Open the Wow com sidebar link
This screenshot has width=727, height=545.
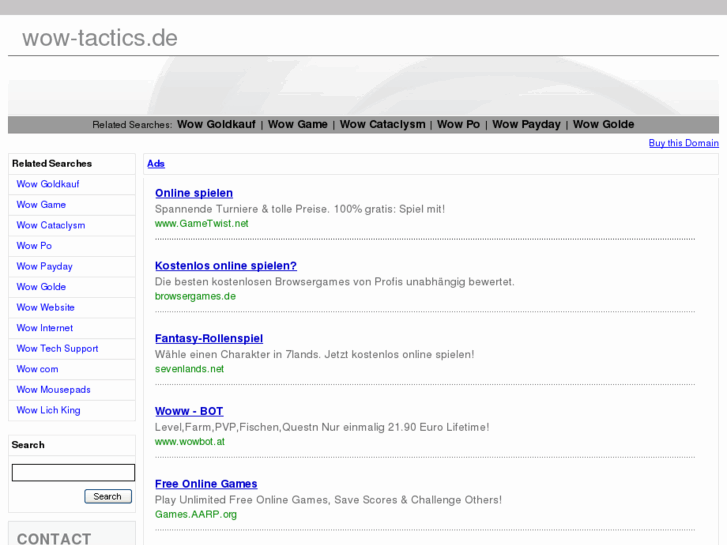(x=37, y=369)
